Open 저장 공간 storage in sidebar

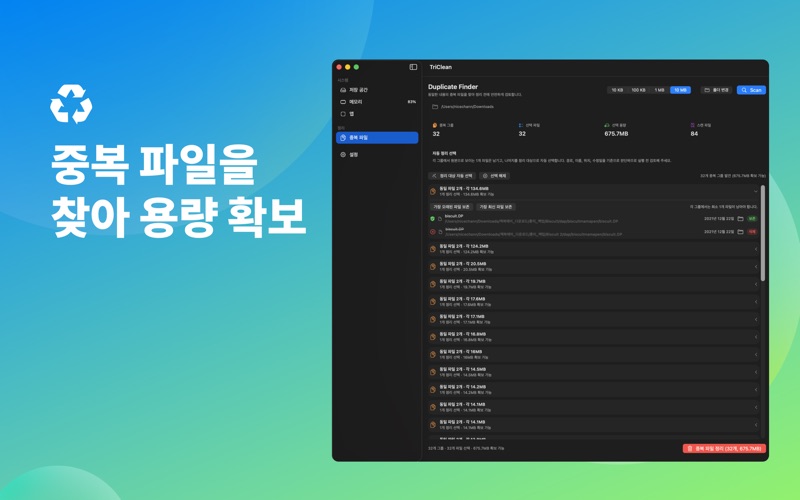click(377, 90)
